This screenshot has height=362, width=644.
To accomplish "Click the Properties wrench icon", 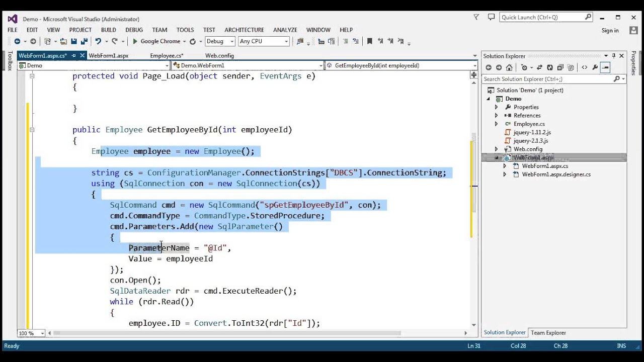I will coord(595,67).
